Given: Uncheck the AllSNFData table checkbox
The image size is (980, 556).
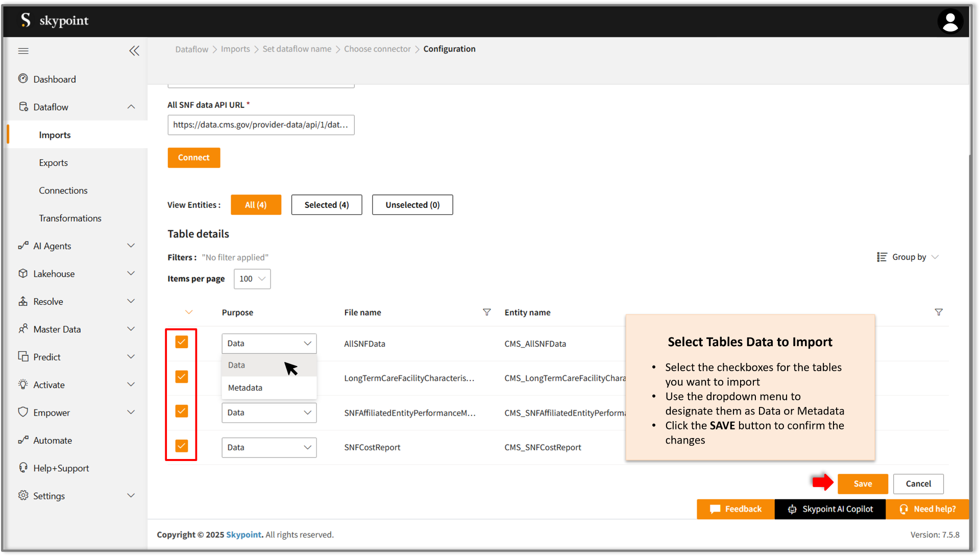Looking at the screenshot, I should [181, 342].
